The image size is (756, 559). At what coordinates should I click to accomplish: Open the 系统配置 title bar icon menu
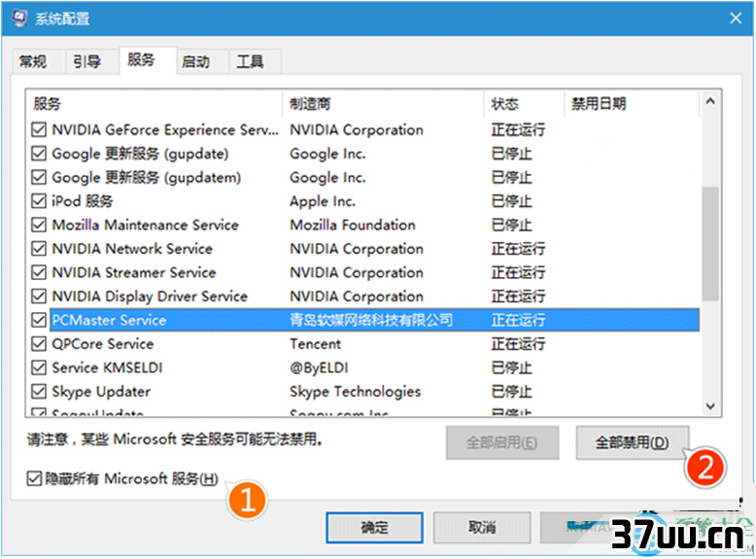point(19,18)
